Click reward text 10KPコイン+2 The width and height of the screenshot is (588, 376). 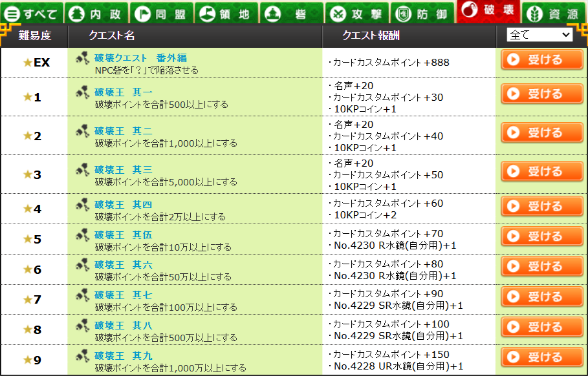pyautogui.click(x=363, y=215)
